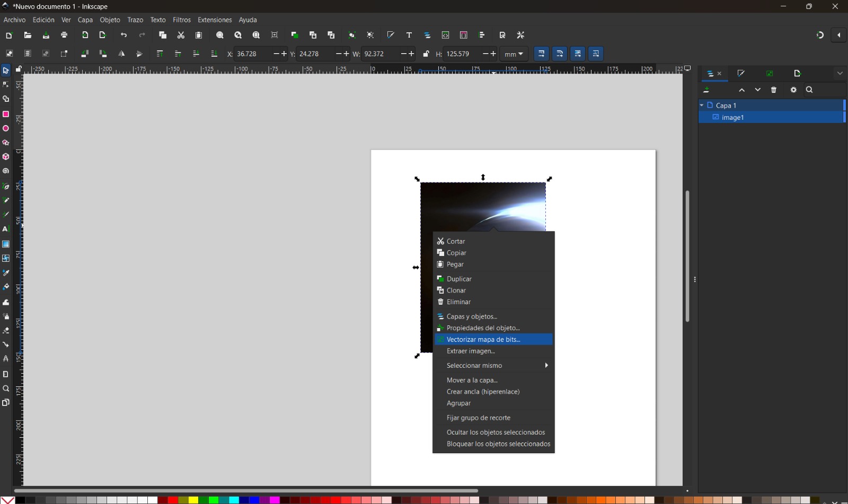
Task: Toggle the width/height lock in the toolbar
Action: [426, 54]
